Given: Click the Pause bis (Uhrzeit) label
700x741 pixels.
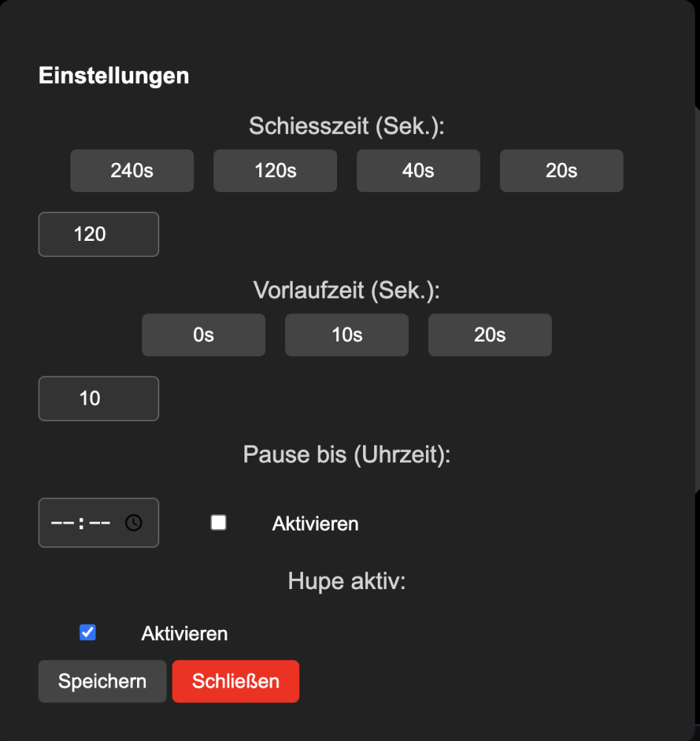Looking at the screenshot, I should click(347, 454).
